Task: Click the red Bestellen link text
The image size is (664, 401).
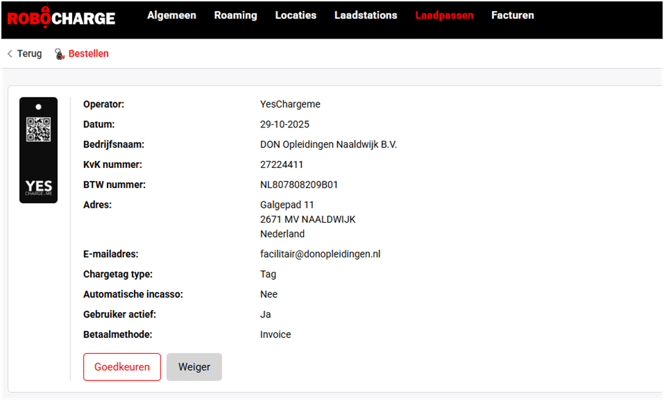Action: (x=88, y=54)
